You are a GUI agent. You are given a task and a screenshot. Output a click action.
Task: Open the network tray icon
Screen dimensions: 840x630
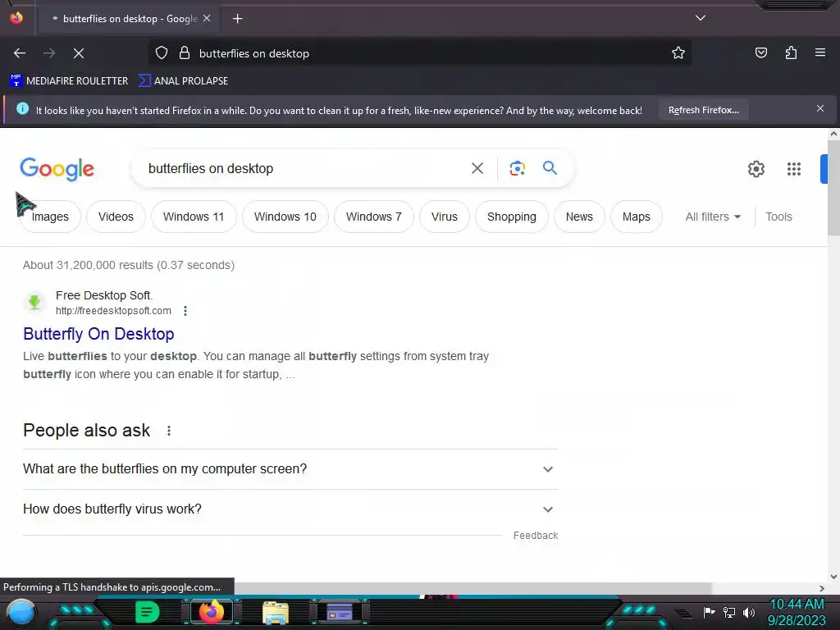tap(729, 612)
